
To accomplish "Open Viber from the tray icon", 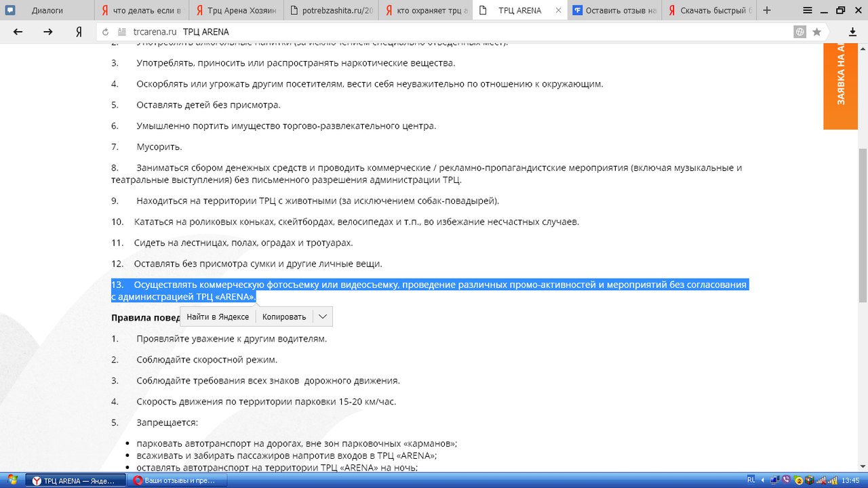I will (x=787, y=480).
